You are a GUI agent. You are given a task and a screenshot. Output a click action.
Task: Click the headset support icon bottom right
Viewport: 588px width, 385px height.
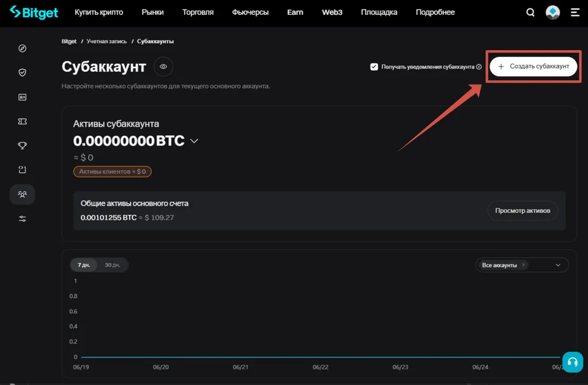(573, 362)
